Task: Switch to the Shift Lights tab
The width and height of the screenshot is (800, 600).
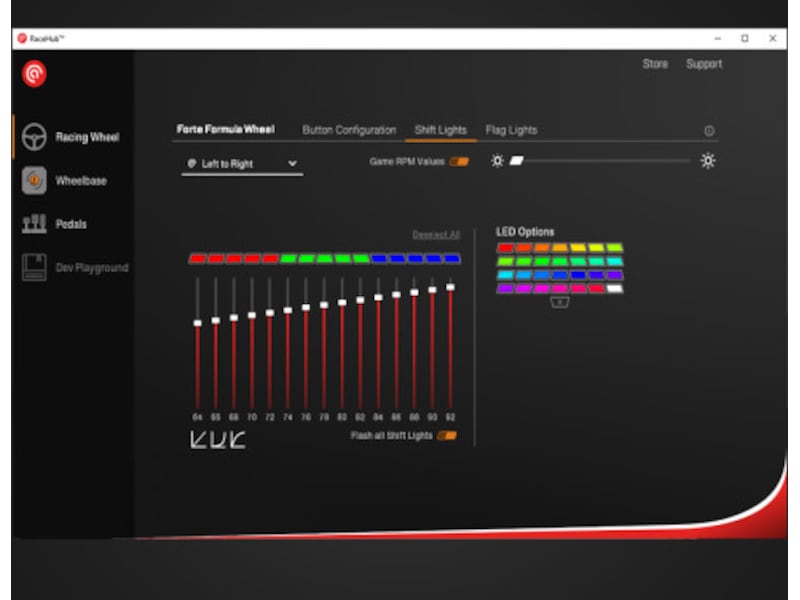Action: tap(441, 130)
